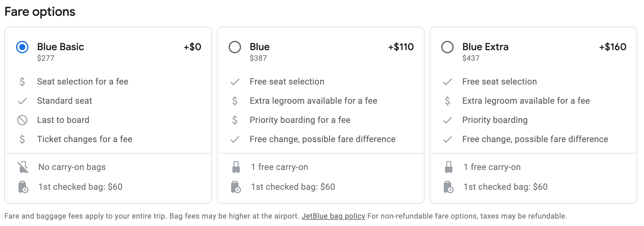Image resolution: width=644 pixels, height=226 pixels.
Task: Click the Blue fare carry-on luggage icon
Action: tap(236, 167)
